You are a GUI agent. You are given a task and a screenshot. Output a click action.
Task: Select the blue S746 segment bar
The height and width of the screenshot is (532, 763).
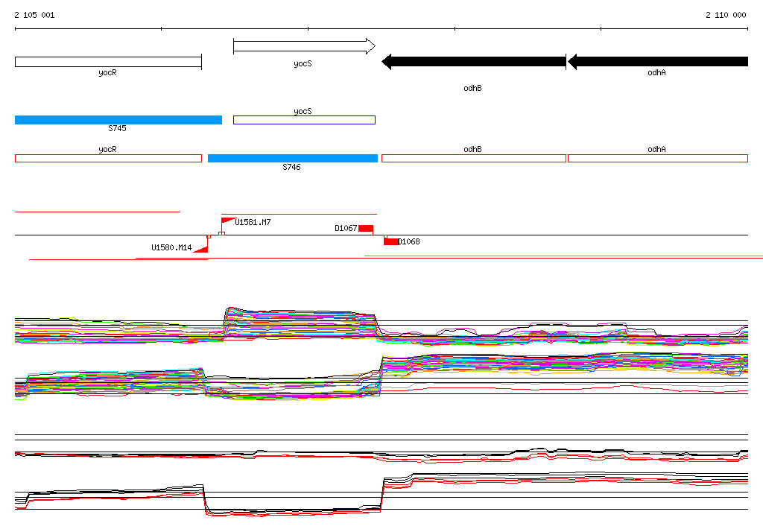(292, 158)
